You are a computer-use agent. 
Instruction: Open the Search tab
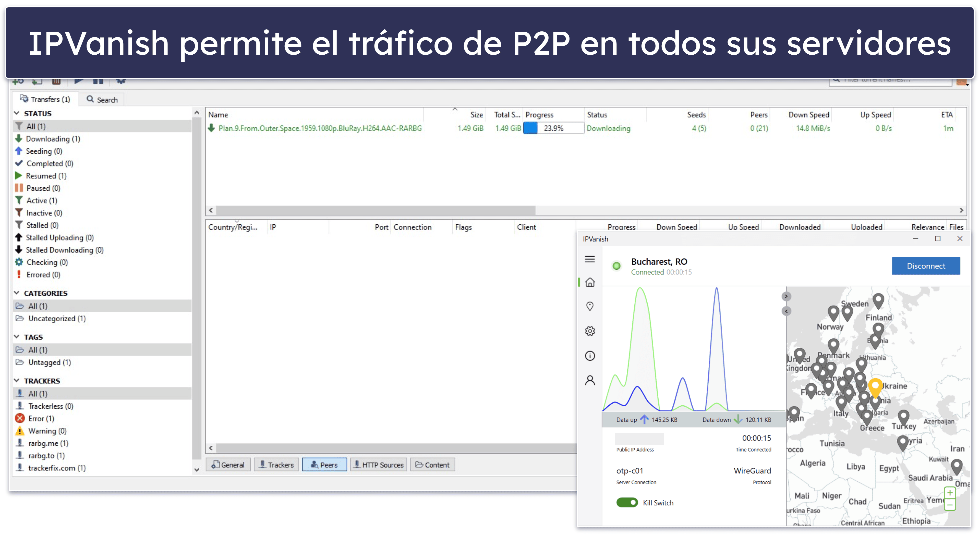(x=102, y=100)
